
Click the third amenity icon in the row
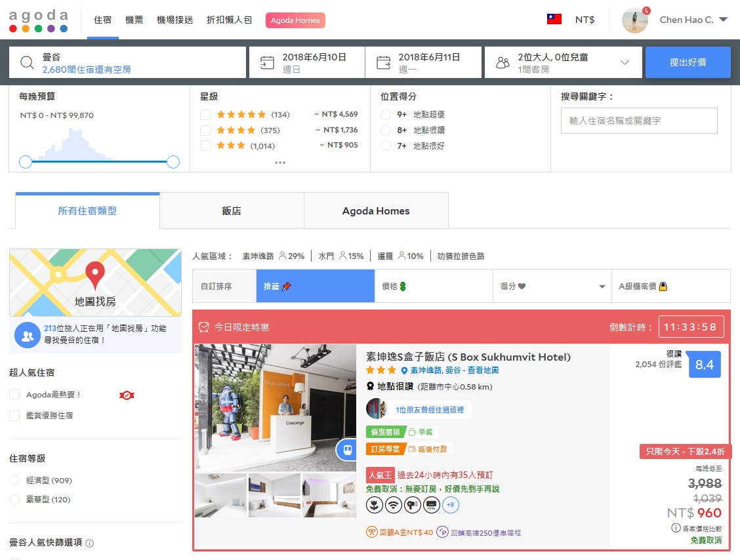(413, 505)
